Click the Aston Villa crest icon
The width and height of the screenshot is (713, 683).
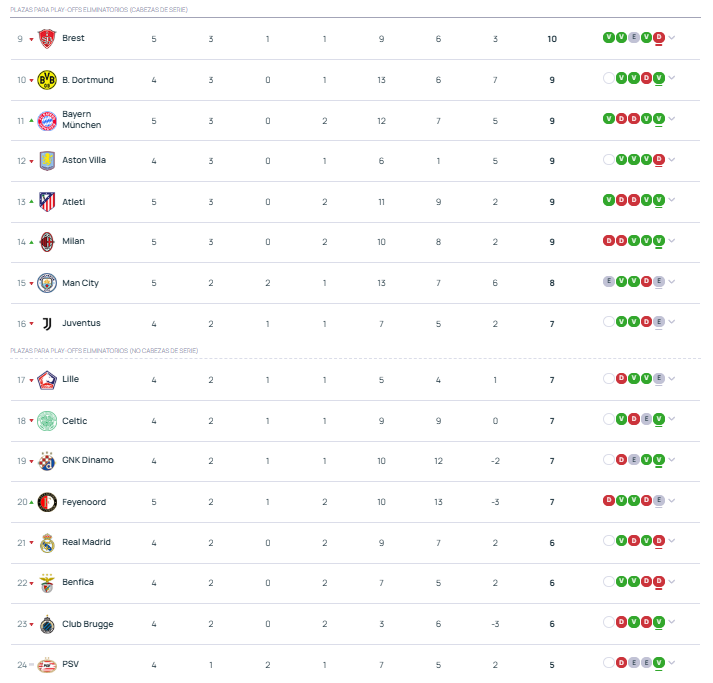[47, 161]
